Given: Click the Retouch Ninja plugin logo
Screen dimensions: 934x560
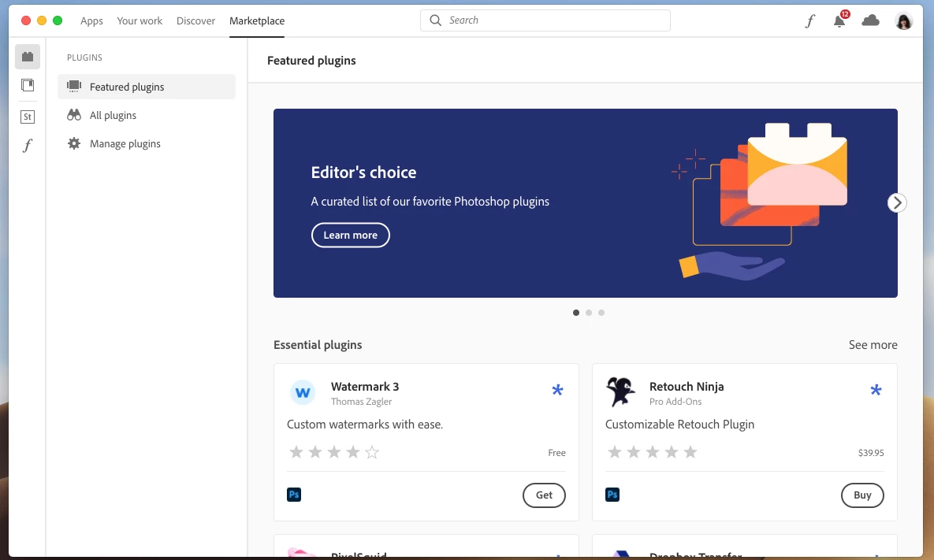Looking at the screenshot, I should point(620,392).
